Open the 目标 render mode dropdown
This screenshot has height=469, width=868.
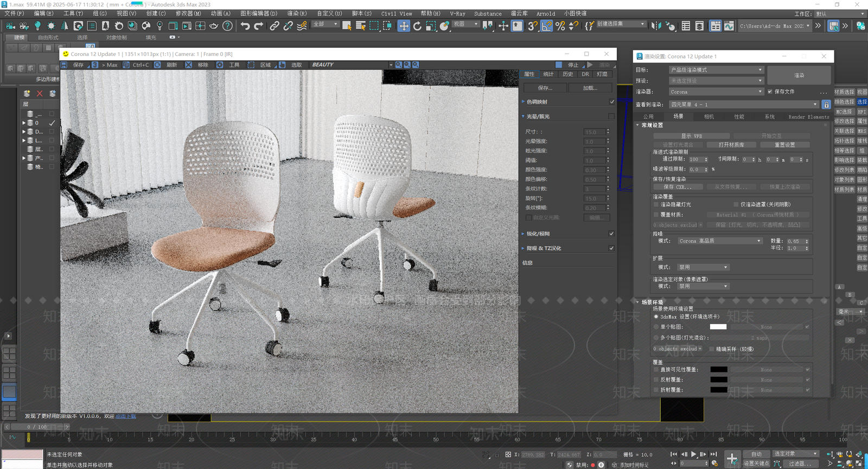coord(716,70)
